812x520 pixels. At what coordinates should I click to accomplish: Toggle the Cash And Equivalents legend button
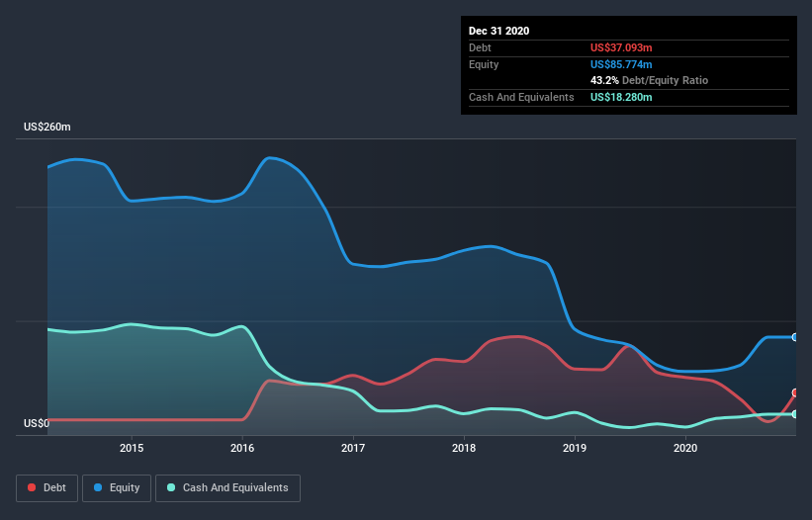227,488
